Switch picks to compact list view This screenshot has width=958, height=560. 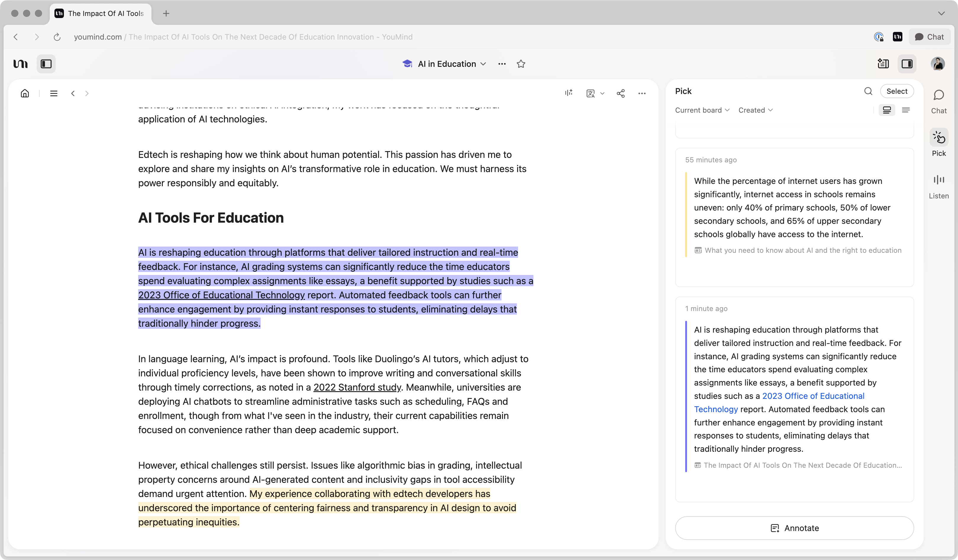click(906, 110)
